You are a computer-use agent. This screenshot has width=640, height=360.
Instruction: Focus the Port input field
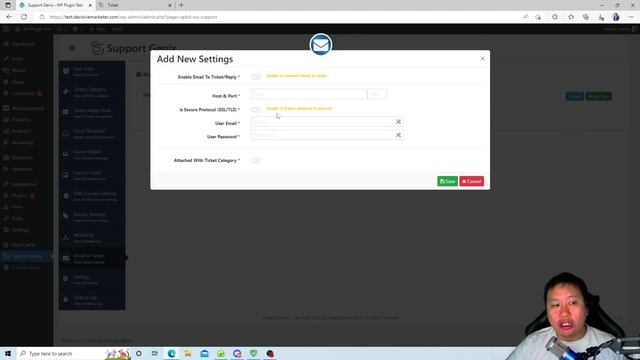(377, 94)
